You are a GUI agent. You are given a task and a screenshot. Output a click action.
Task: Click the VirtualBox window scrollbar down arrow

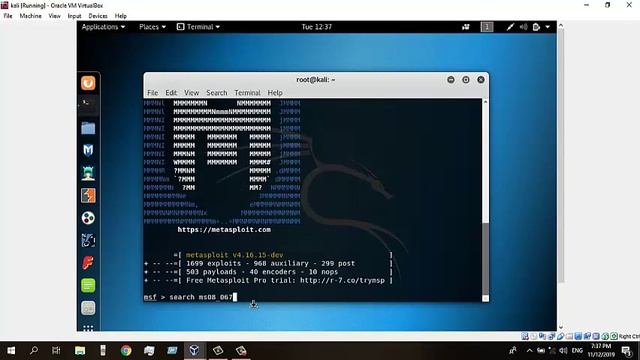tap(561, 327)
